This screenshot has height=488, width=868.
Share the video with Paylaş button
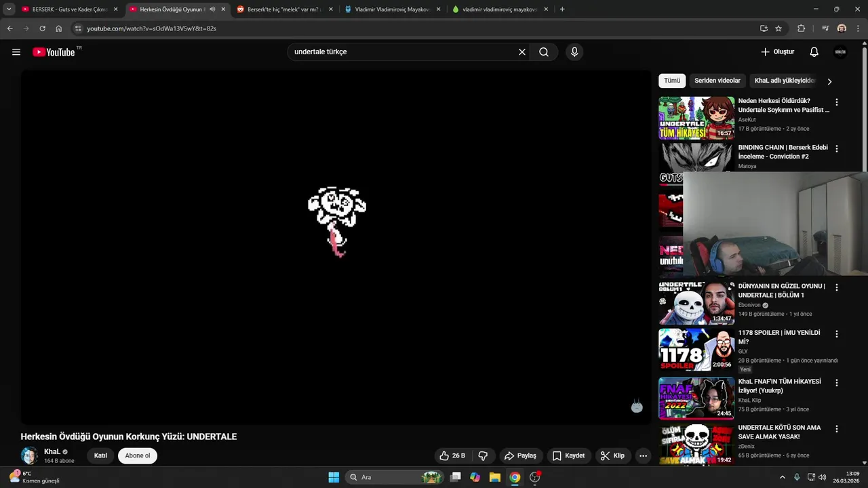tap(520, 456)
